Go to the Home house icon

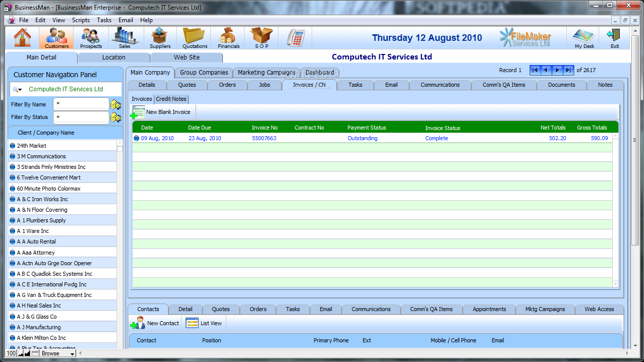tap(22, 38)
